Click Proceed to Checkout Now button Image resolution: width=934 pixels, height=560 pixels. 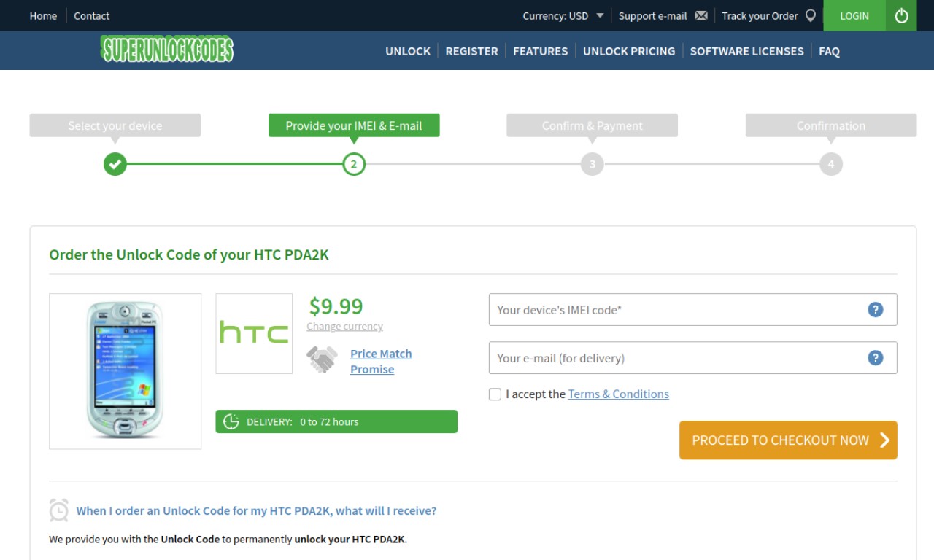coord(788,440)
